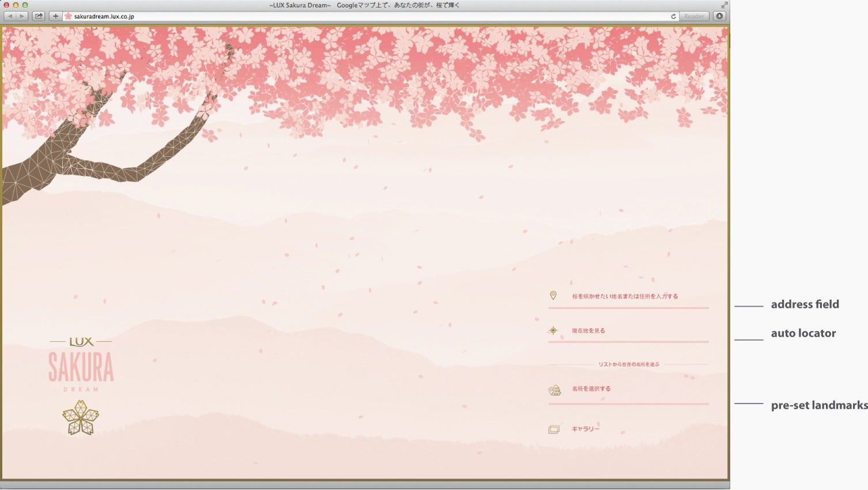Viewport: 868px width, 490px height.
Task: Click the gallery frames icon
Action: [x=554, y=429]
